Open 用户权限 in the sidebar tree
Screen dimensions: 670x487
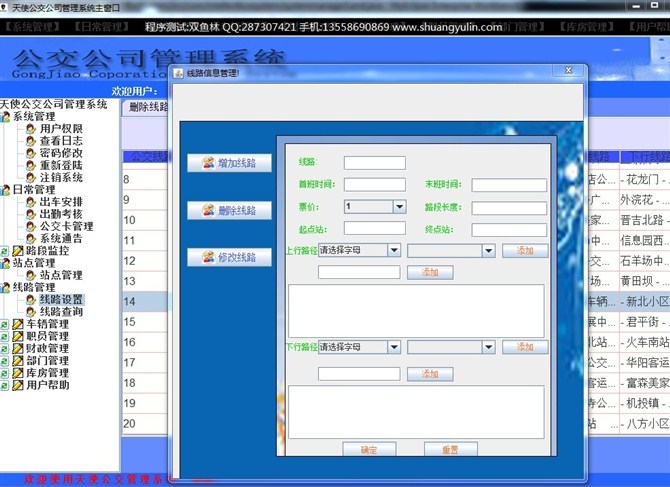(61, 129)
